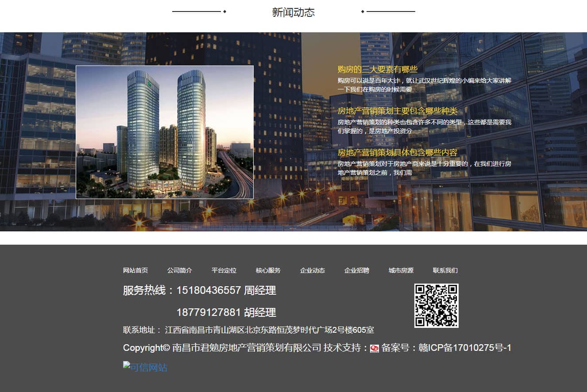Read article 房地产营销策划具体包含哪些内容
The image size is (587, 392).
[x=397, y=153]
